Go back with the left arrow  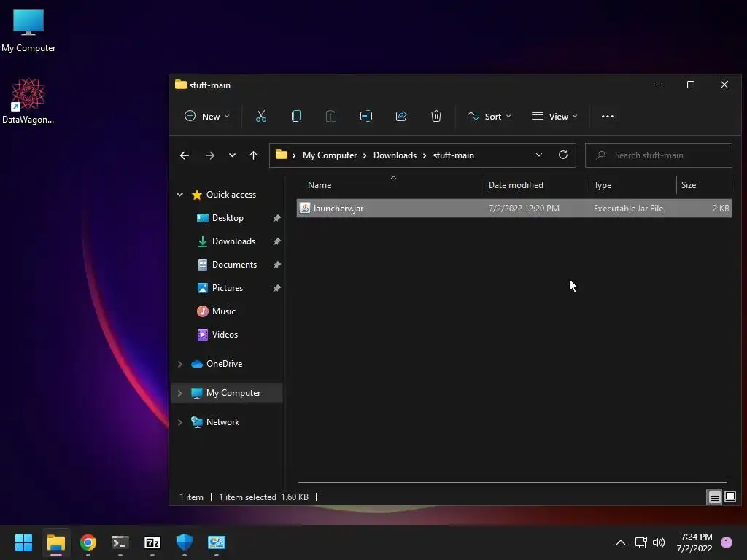click(185, 155)
